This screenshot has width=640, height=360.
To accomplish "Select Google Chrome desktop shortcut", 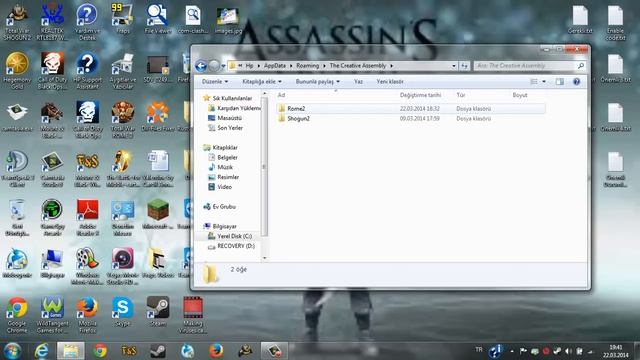I will point(17,315).
